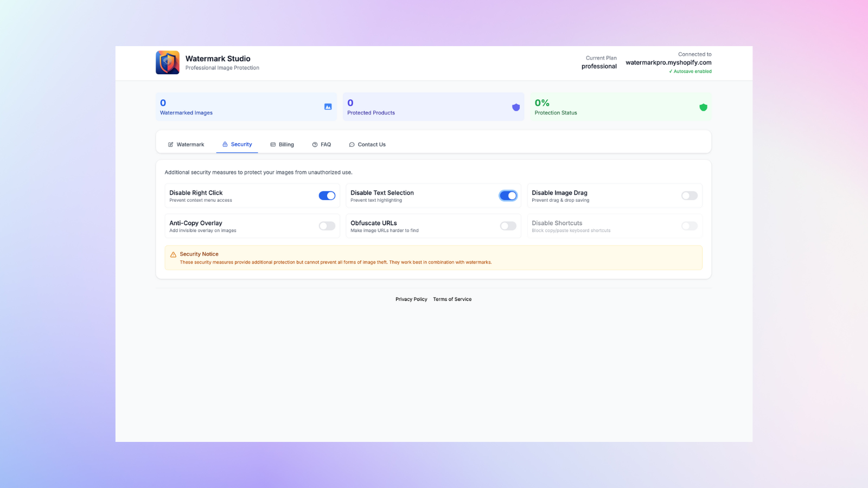
Task: Enable the Disable Image Drag toggle
Action: coord(689,196)
